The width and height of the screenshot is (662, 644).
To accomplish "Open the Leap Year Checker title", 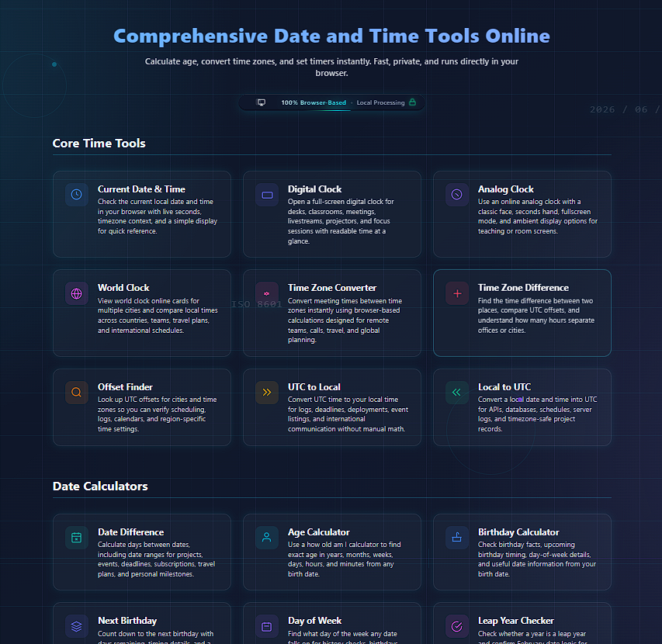I will click(x=515, y=621).
